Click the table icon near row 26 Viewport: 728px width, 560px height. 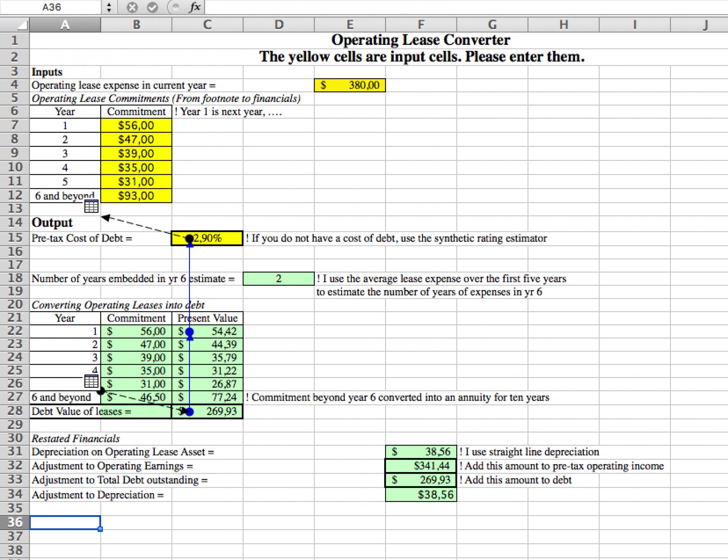pos(91,381)
